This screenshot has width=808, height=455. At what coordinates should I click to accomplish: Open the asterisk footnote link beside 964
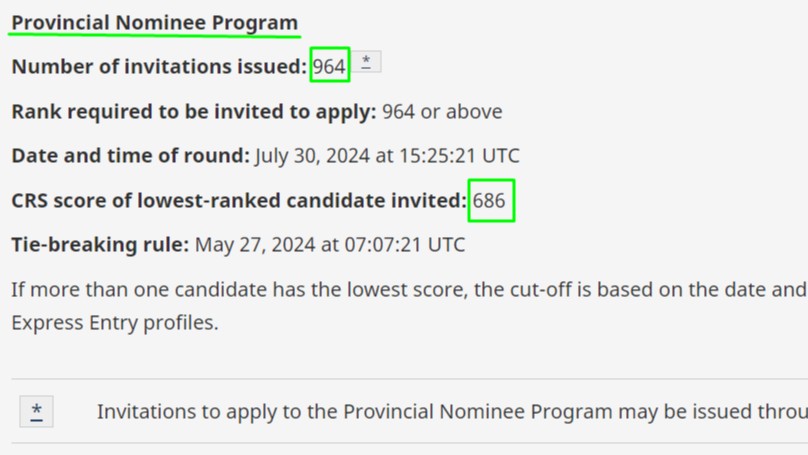pyautogui.click(x=366, y=62)
